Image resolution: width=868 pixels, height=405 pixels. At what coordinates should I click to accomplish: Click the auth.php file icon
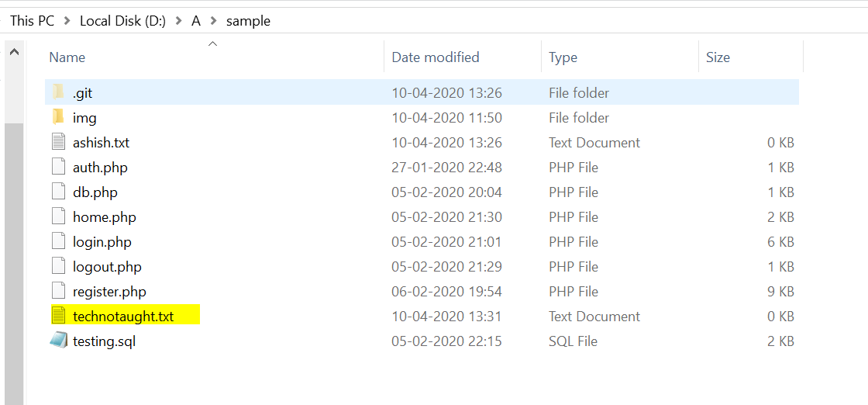tap(59, 168)
